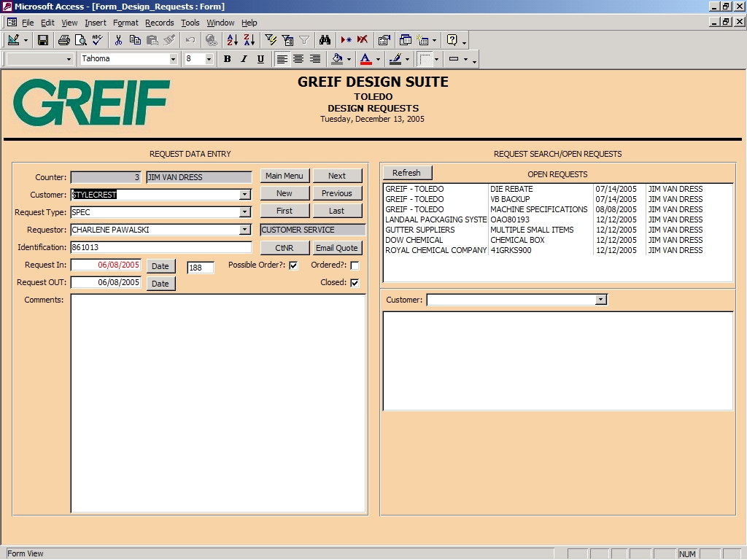Open the search Customer combo box arrow

[601, 300]
